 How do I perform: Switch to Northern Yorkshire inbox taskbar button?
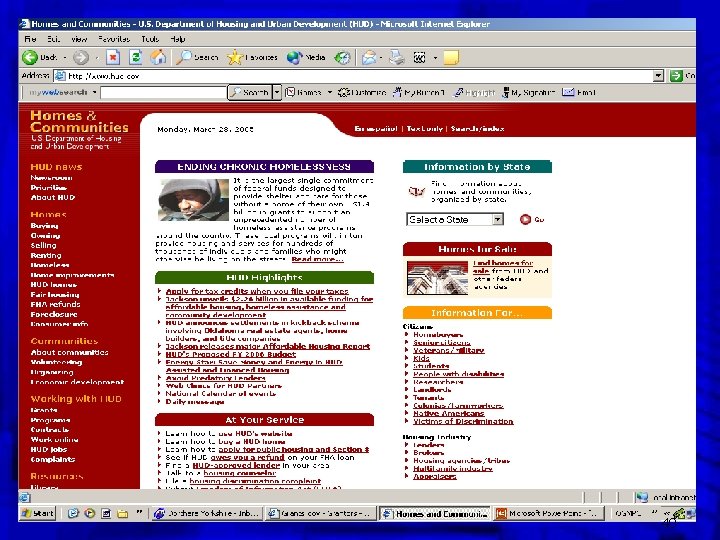(207, 513)
